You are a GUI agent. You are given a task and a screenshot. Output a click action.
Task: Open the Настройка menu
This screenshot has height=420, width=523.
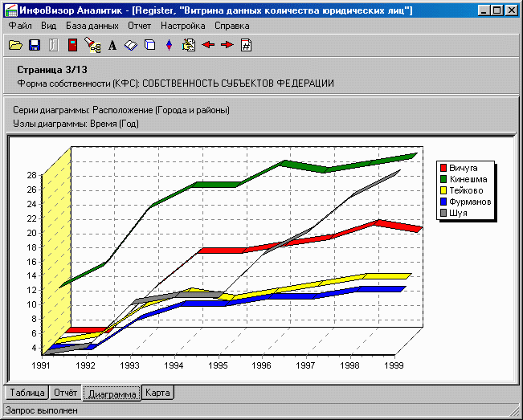click(183, 26)
